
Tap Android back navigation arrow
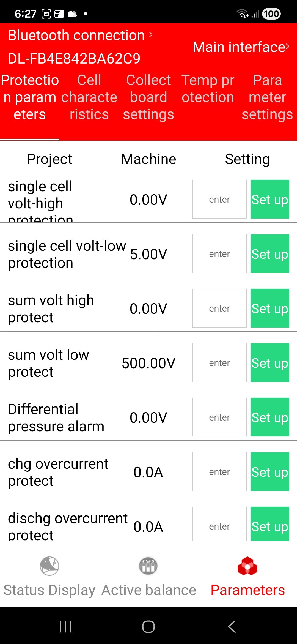(232, 627)
